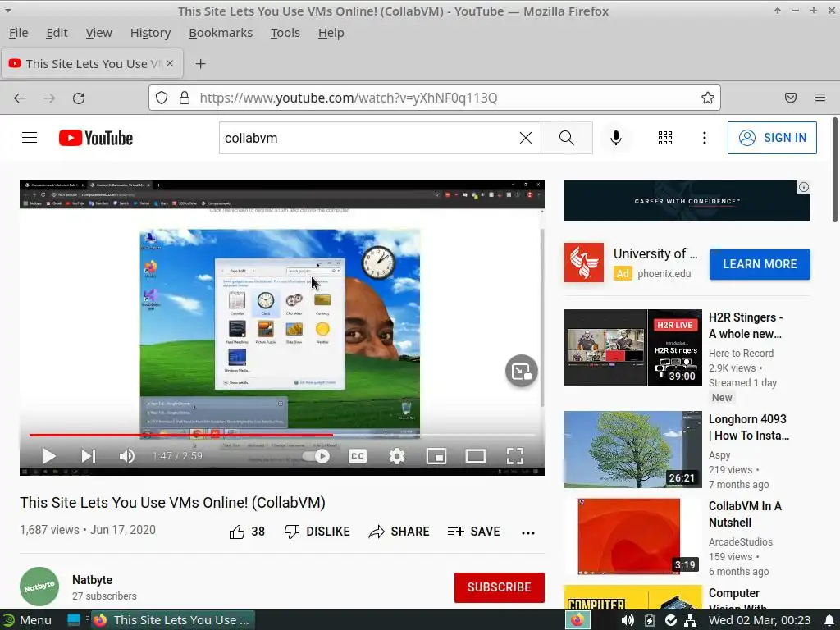Click the SIGN IN button
This screenshot has height=630, width=840.
(x=772, y=138)
